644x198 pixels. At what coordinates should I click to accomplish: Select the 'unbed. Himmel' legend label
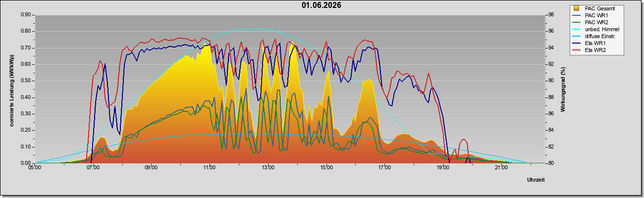pyautogui.click(x=602, y=29)
